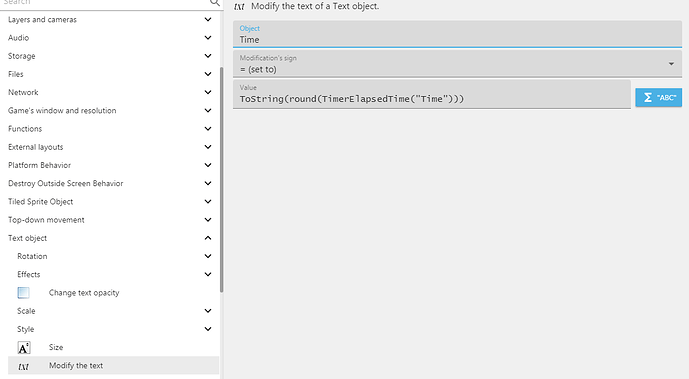Click the instruction list scrollbar
689x379 pixels.
(221, 179)
